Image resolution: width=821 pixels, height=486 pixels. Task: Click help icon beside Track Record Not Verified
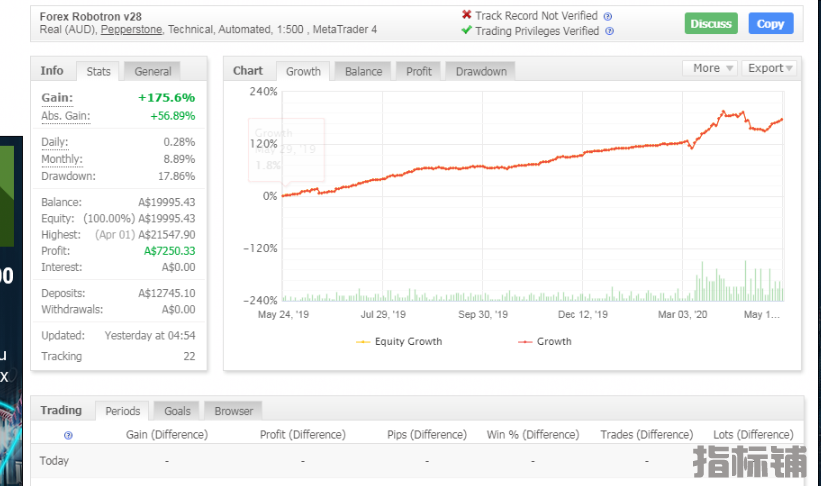point(608,16)
